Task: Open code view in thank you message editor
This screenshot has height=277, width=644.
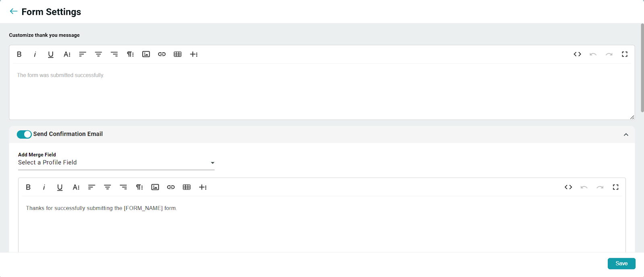Action: (577, 54)
